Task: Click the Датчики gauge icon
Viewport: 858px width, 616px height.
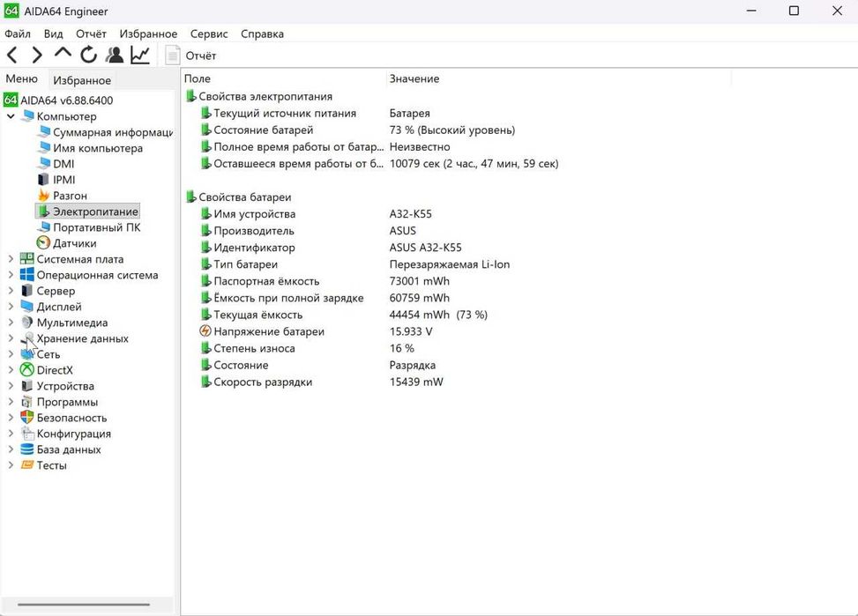Action: coord(43,243)
